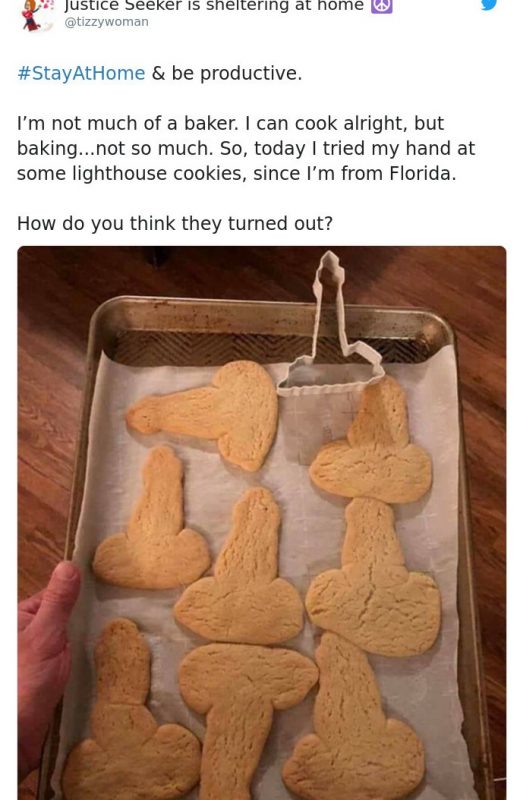This screenshot has height=800, width=520.
Task: Click the sideways cookie at tray top-left
Action: [x=205, y=413]
